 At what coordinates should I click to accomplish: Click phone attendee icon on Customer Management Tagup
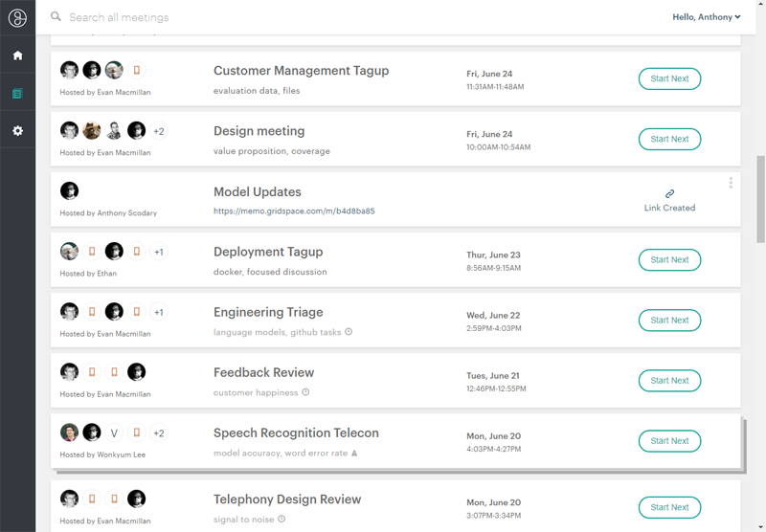point(137,70)
